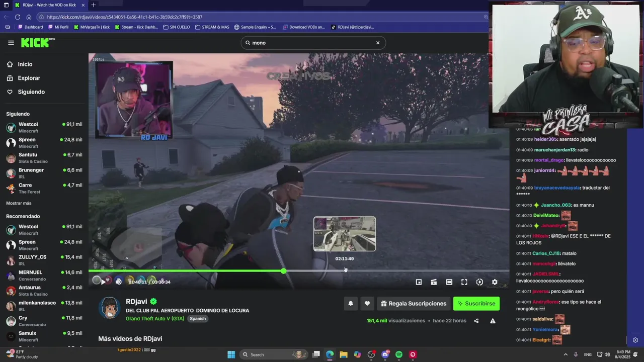Open Windows Start menu
The width and height of the screenshot is (644, 362).
pos(231,354)
